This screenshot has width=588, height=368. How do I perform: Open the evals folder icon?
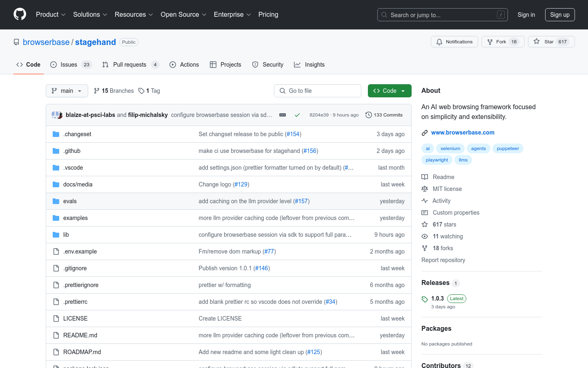[56, 201]
